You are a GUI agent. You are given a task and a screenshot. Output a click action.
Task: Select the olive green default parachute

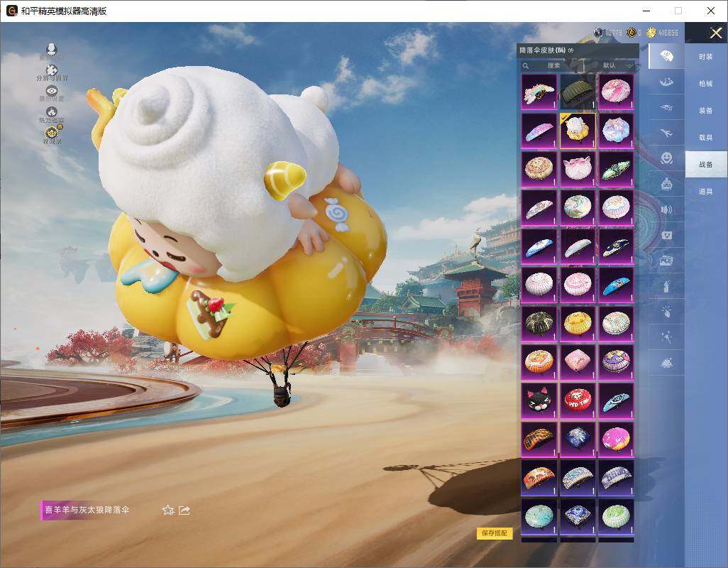tap(578, 92)
